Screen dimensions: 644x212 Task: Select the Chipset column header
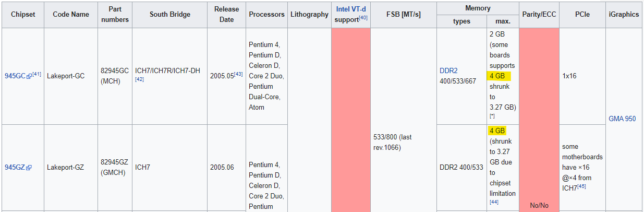[x=23, y=15]
